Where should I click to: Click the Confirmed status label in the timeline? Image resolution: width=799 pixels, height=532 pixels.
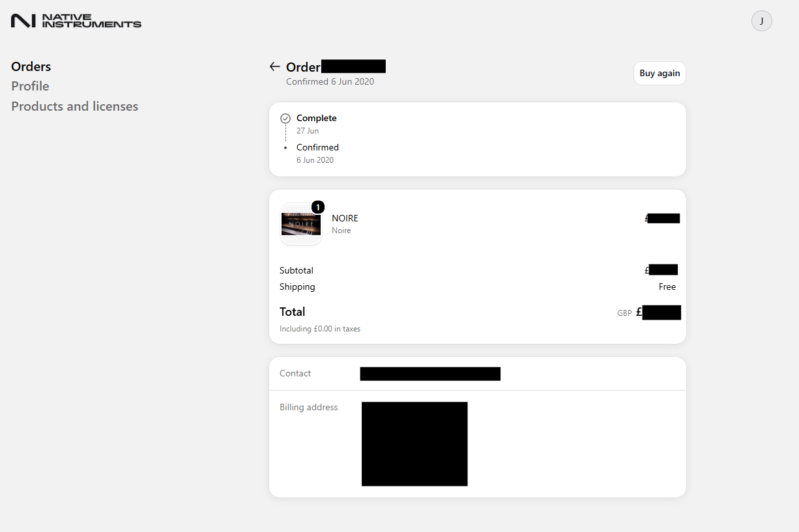click(317, 147)
